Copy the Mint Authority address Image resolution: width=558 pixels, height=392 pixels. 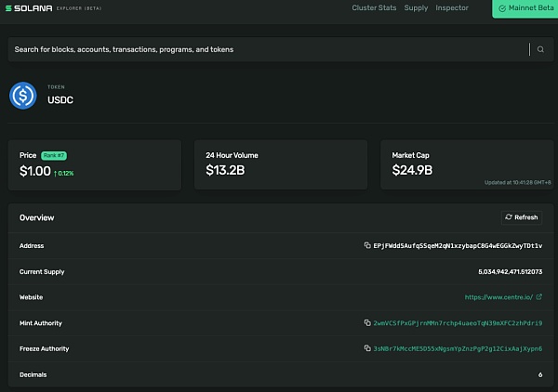click(367, 323)
